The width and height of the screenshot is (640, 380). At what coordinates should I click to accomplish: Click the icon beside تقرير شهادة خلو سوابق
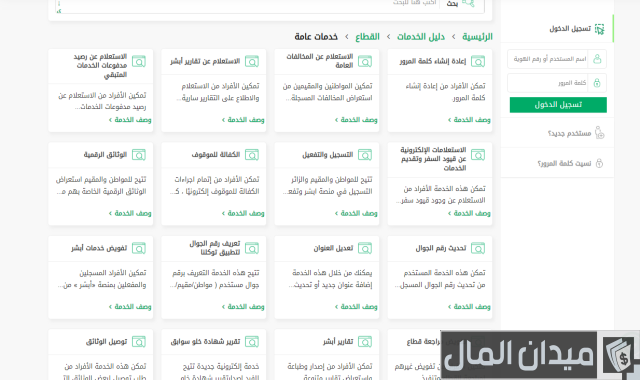coord(252,342)
